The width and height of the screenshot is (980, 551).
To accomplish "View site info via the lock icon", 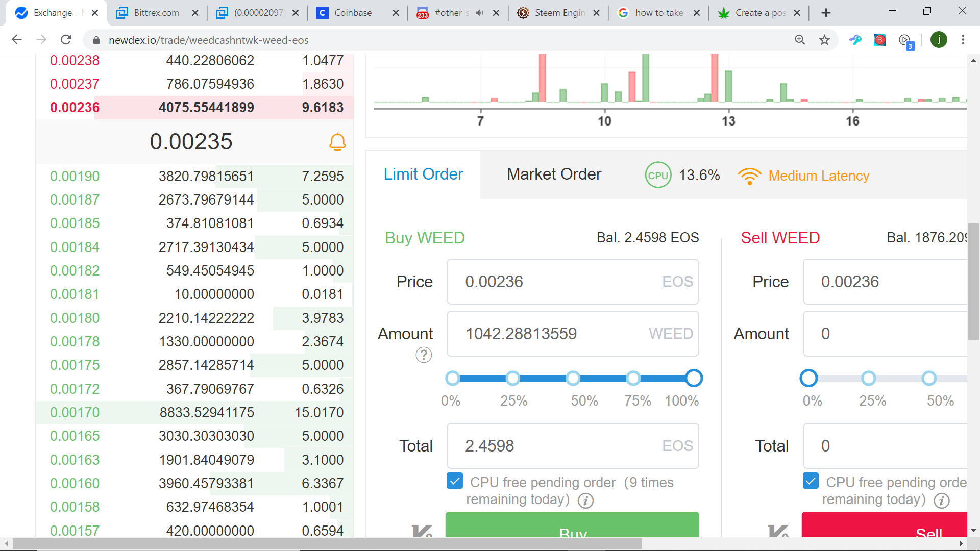I will [x=96, y=40].
